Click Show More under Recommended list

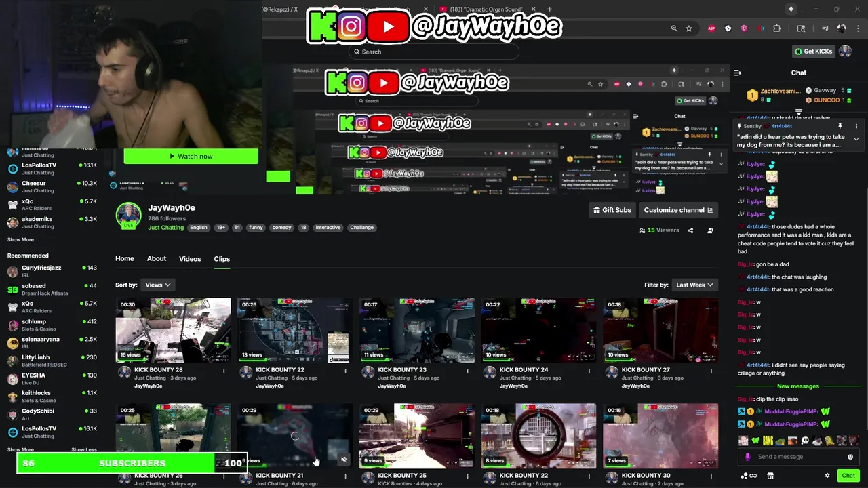point(20,449)
